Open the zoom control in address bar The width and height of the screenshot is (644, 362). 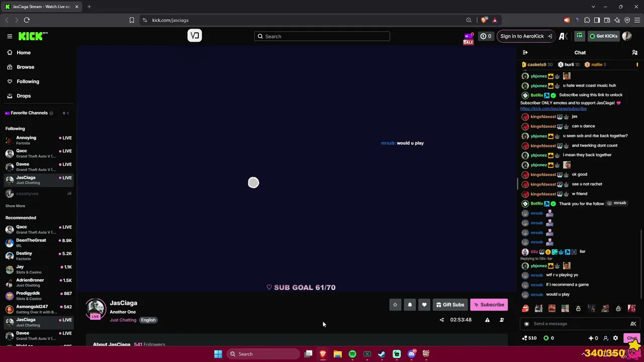click(469, 20)
